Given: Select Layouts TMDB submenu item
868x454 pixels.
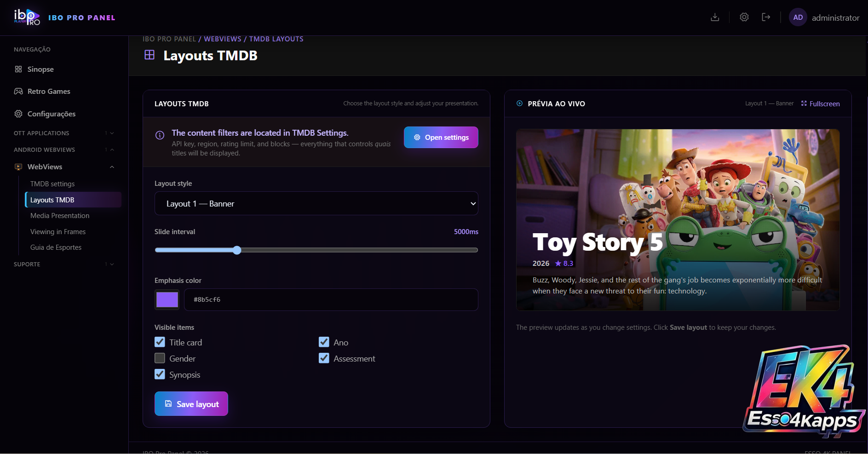Looking at the screenshot, I should pyautogui.click(x=73, y=200).
